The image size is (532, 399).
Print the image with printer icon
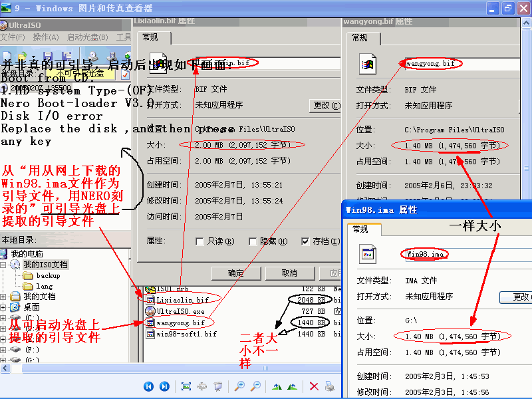click(x=329, y=386)
